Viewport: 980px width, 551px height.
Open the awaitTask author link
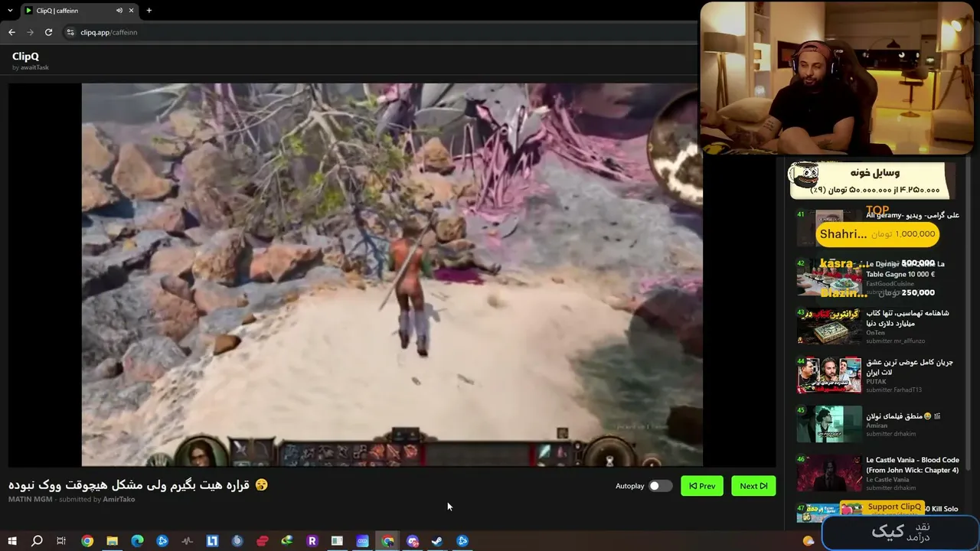click(x=34, y=67)
